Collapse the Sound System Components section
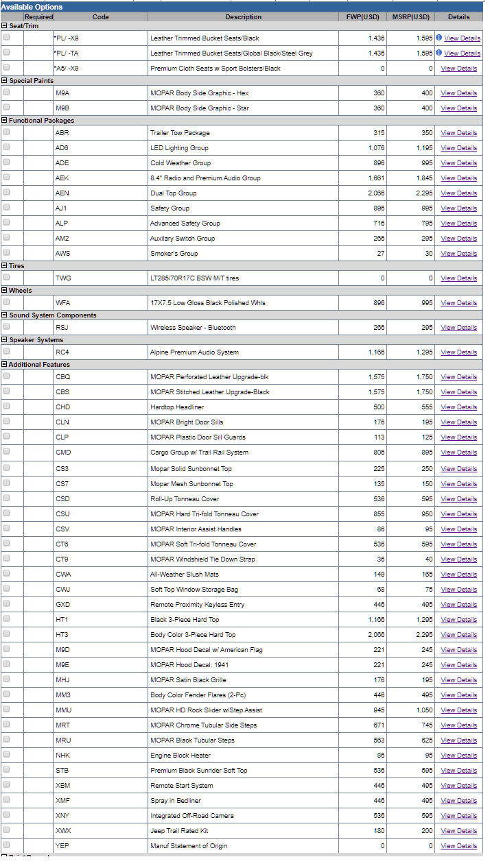Screen dimensions: 490x868 tap(4, 315)
